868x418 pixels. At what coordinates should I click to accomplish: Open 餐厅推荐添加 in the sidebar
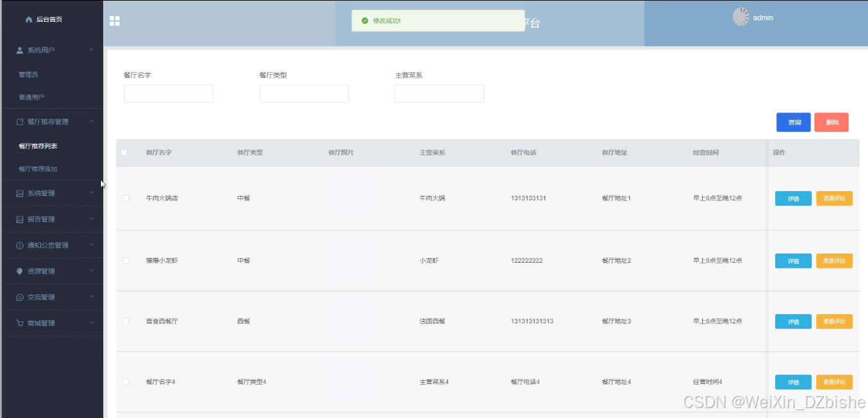[38, 169]
